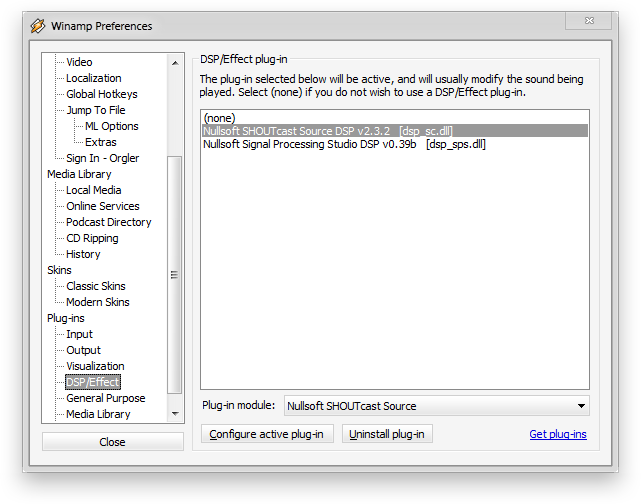
Task: Select DSP/Effect in the tree
Action: coord(93,382)
